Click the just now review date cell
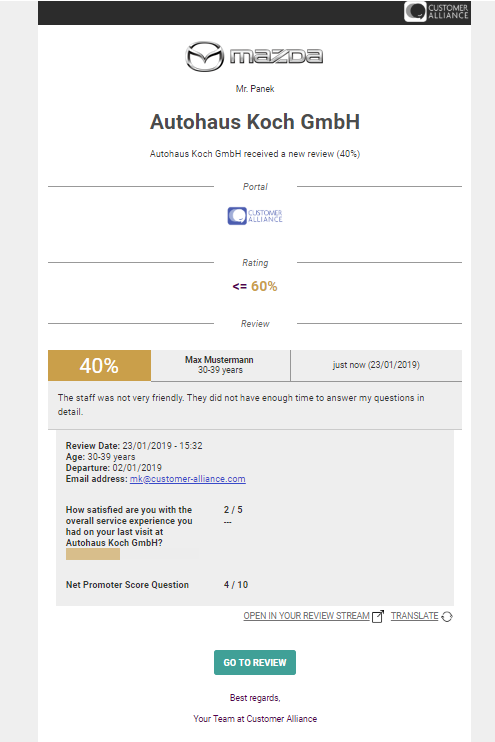The image size is (495, 742). tap(376, 365)
